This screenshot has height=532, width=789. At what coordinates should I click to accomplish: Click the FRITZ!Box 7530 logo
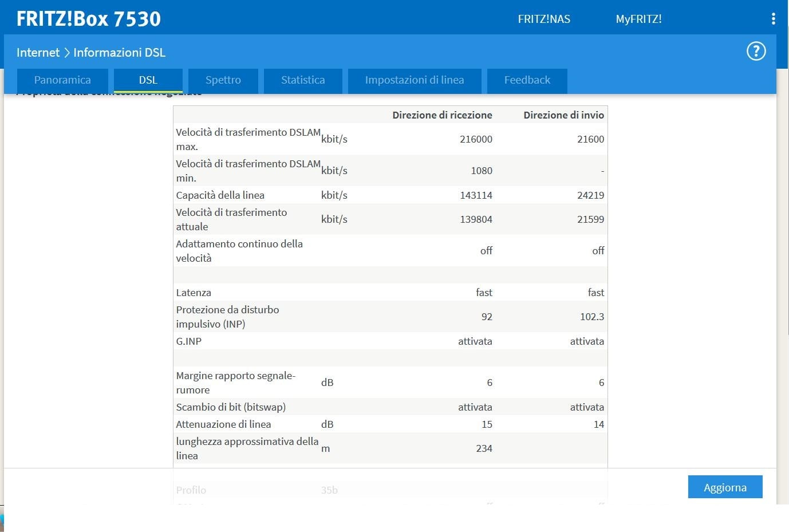pos(89,19)
